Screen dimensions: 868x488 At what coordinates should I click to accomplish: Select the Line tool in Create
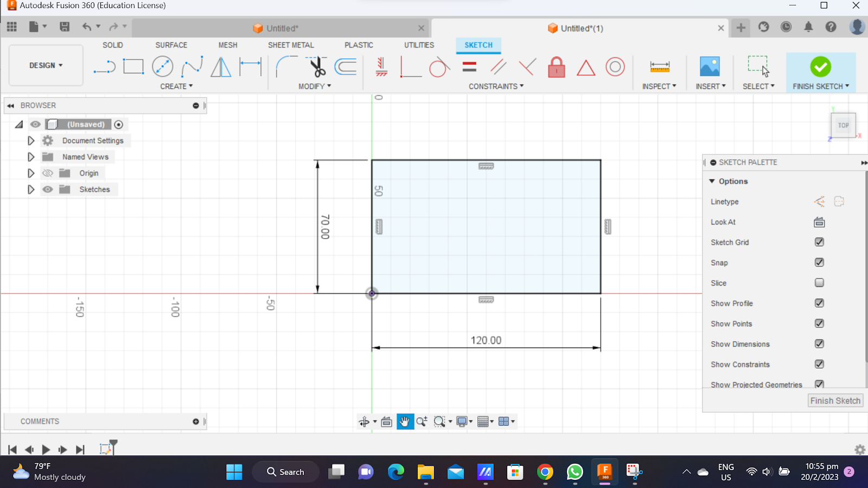pyautogui.click(x=104, y=67)
